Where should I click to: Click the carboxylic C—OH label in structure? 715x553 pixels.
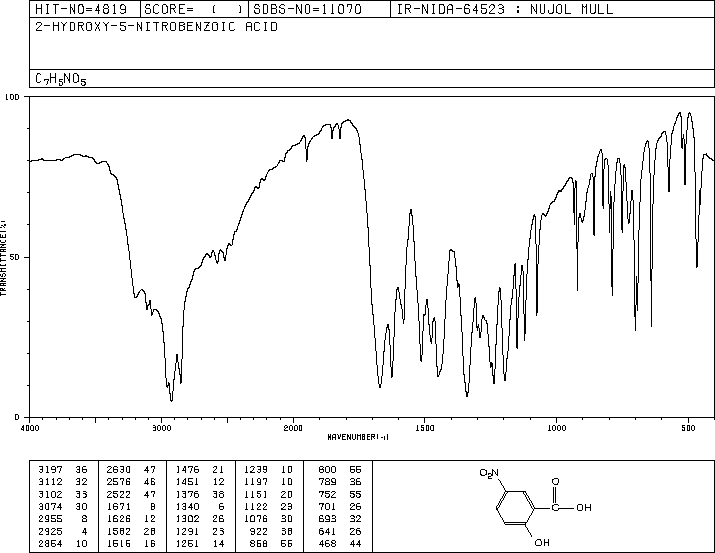coord(572,507)
